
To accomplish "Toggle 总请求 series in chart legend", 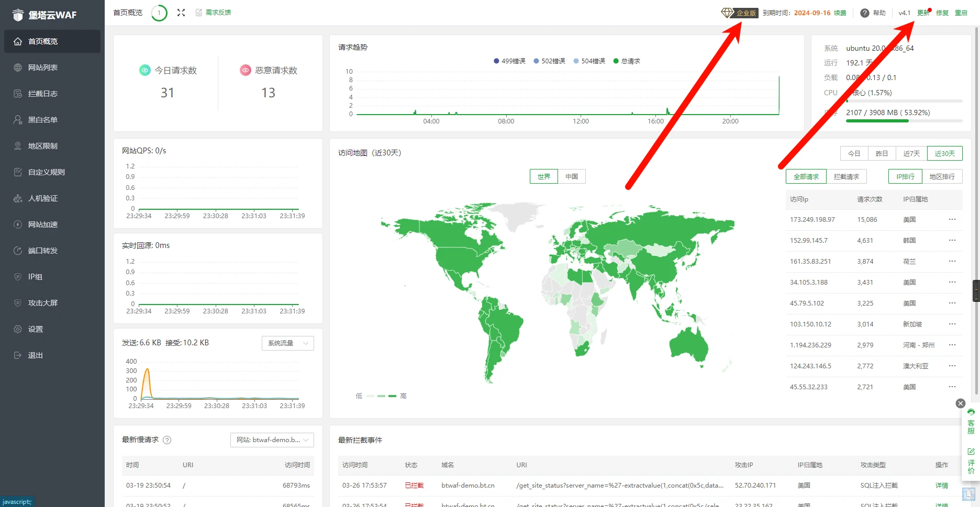I will pos(627,61).
